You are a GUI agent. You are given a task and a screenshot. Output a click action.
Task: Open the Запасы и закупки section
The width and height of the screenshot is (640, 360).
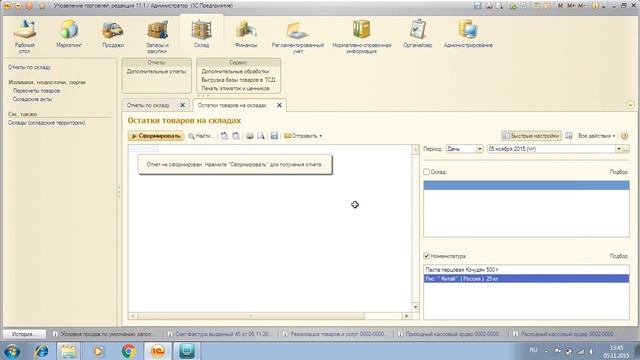pyautogui.click(x=157, y=36)
